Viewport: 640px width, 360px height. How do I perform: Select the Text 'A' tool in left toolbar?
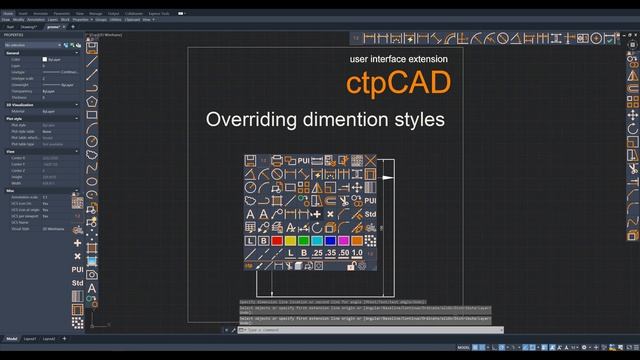(92, 288)
